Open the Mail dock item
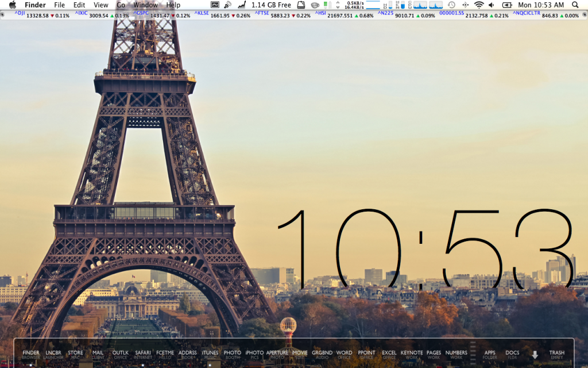The width and height of the screenshot is (588, 368). 98,354
